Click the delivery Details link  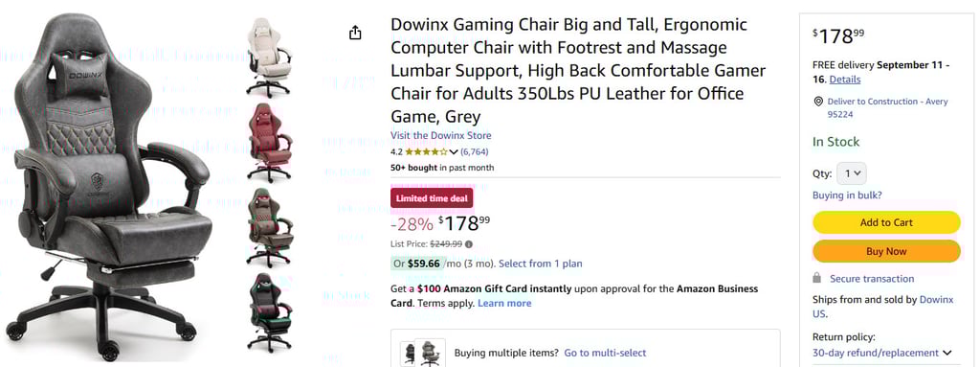click(x=845, y=80)
